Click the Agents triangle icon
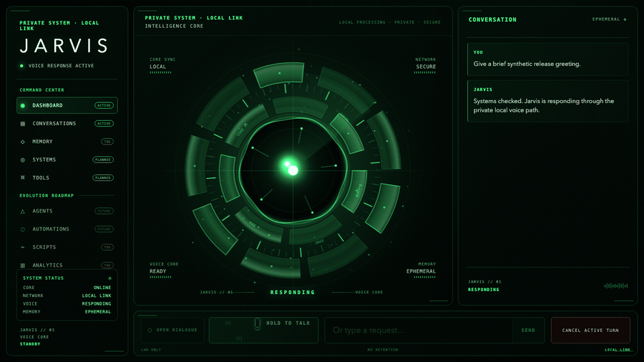 [23, 211]
